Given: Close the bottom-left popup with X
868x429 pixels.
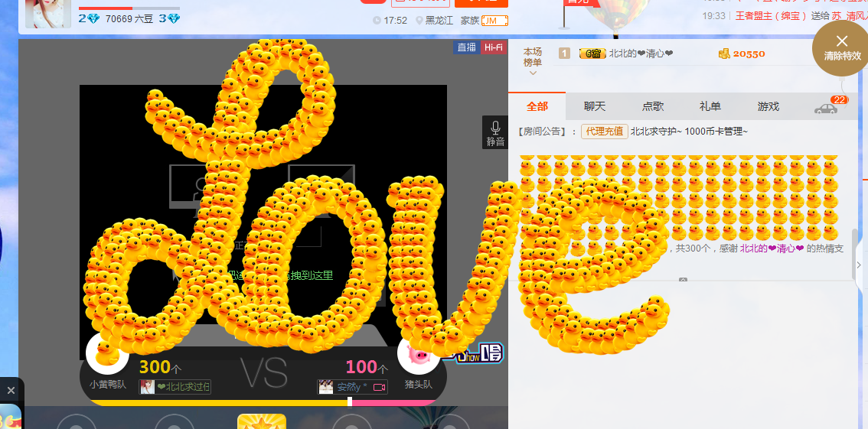Looking at the screenshot, I should click(x=11, y=391).
